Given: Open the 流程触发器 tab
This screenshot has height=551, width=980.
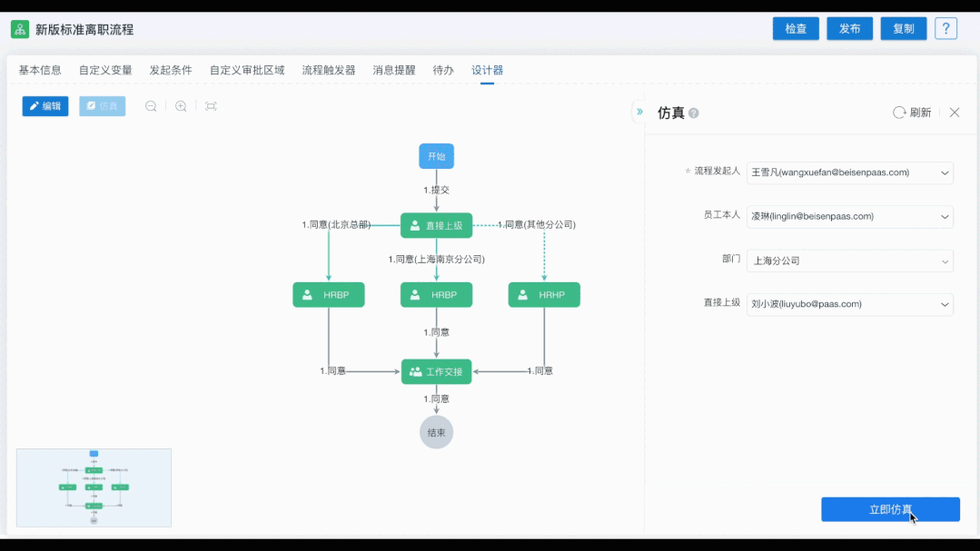Looking at the screenshot, I should (329, 70).
